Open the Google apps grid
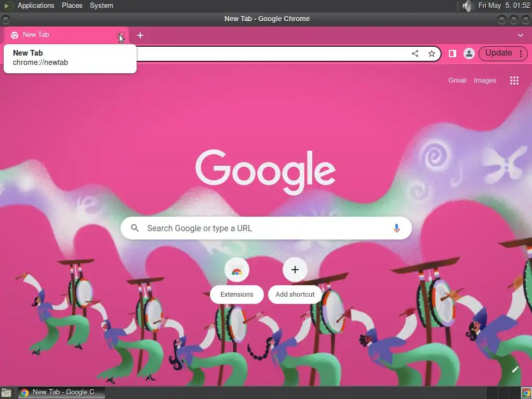Screen dimensions: 532x399 [514, 81]
